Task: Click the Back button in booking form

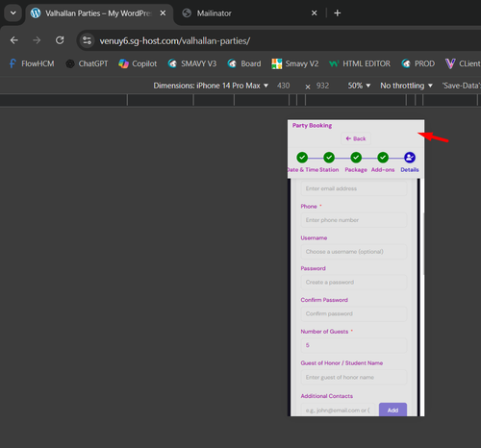Action: [x=356, y=138]
